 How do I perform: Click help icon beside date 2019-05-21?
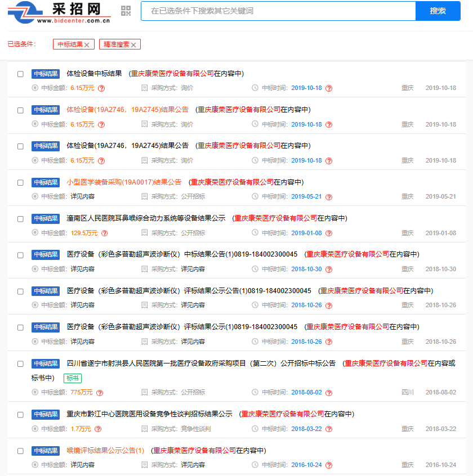[329, 197]
